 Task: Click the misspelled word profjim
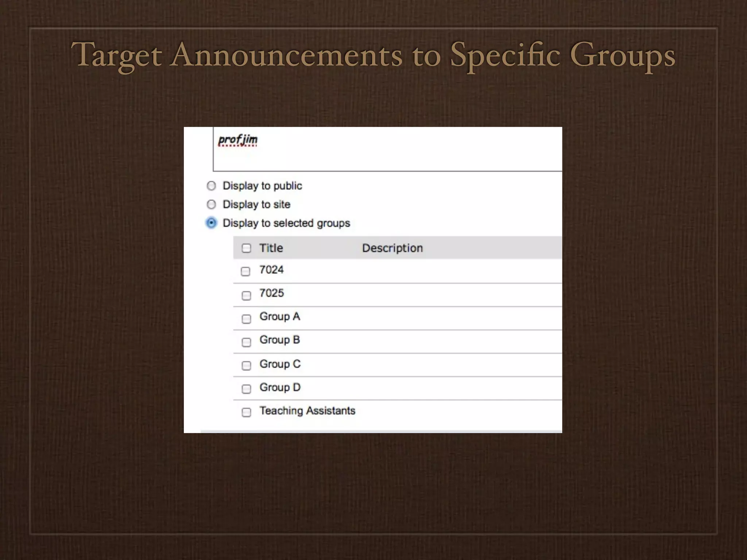click(238, 140)
